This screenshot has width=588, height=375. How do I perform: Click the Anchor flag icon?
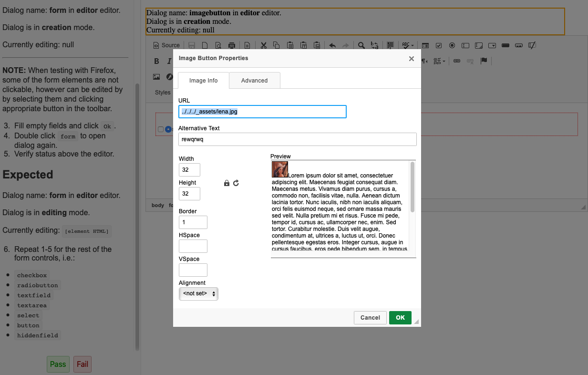point(484,61)
